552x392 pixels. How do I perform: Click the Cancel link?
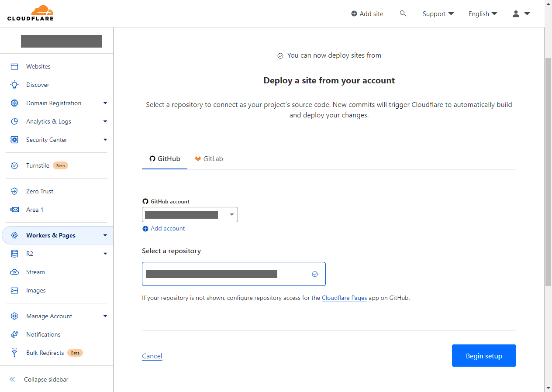coord(152,356)
